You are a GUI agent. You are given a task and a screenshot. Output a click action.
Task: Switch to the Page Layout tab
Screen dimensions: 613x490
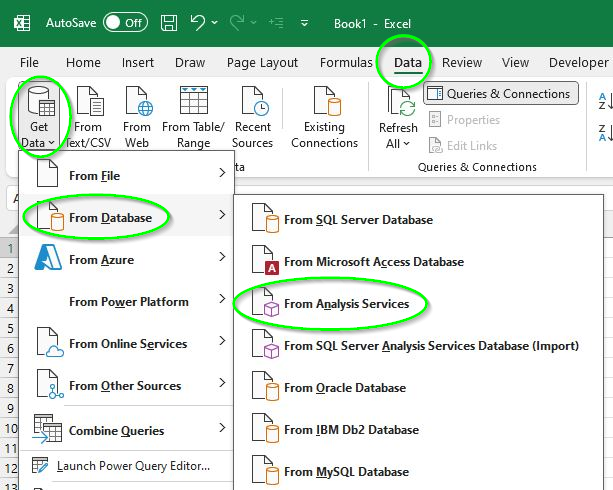click(x=262, y=63)
